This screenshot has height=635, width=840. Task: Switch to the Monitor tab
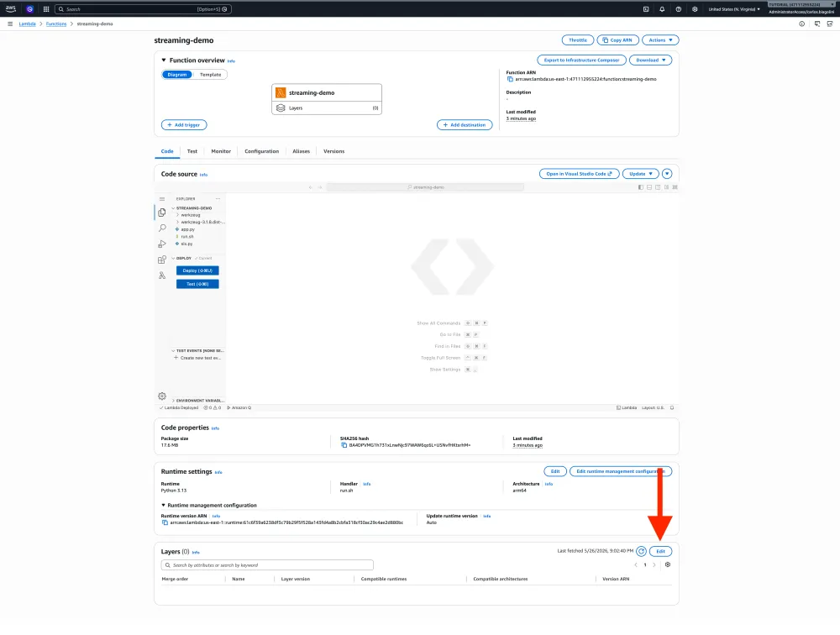click(x=221, y=151)
